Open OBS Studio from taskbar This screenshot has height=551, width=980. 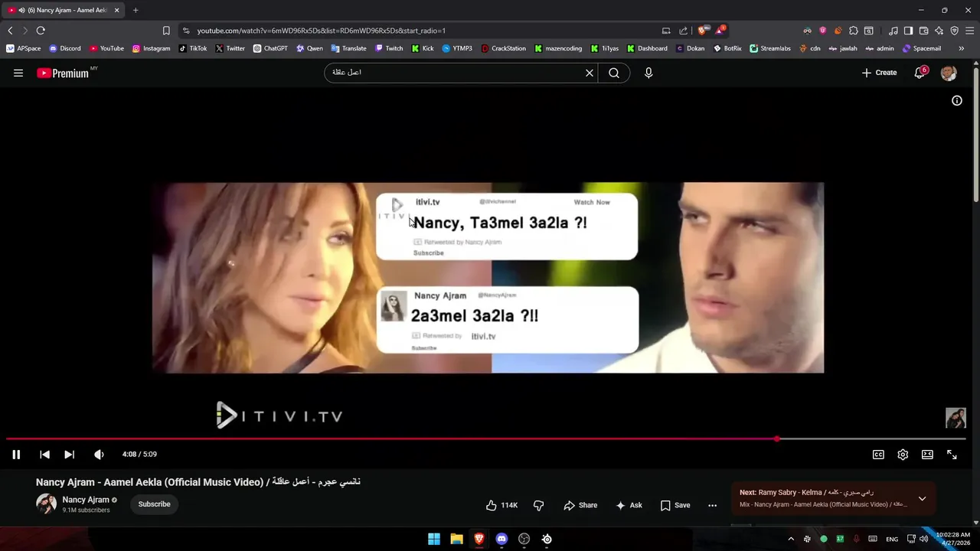click(524, 539)
